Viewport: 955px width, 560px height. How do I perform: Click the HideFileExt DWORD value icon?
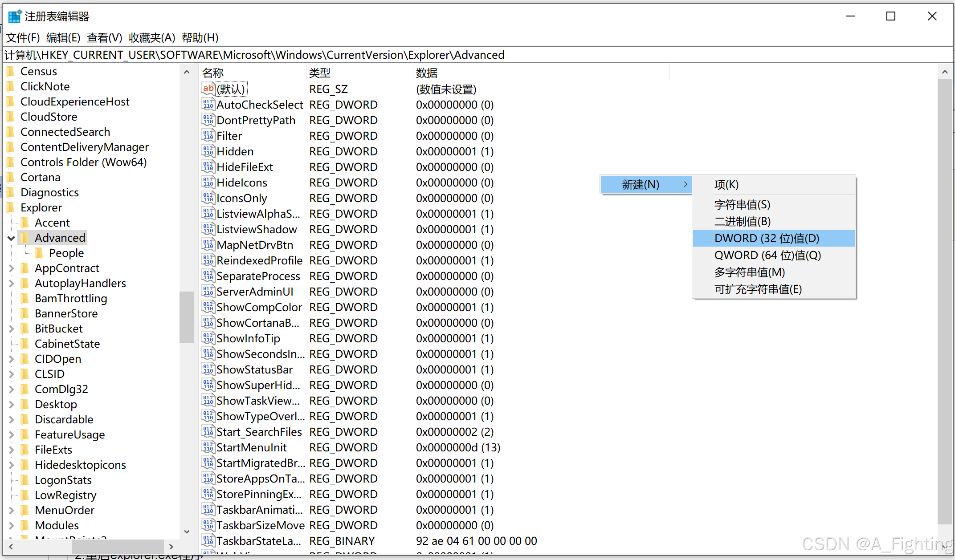coord(208,167)
